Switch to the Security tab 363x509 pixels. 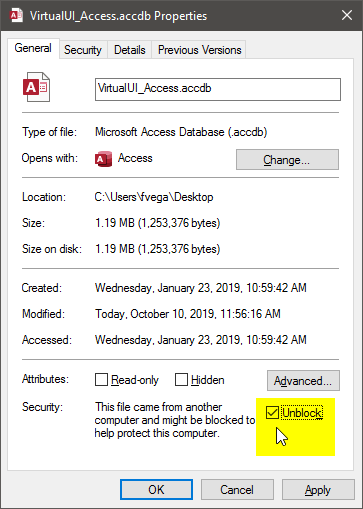(x=83, y=50)
